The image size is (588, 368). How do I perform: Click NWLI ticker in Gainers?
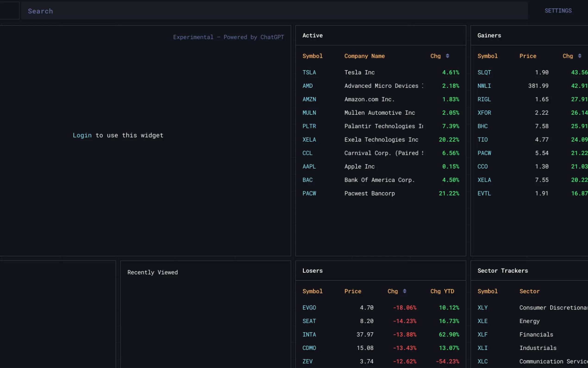(x=484, y=86)
